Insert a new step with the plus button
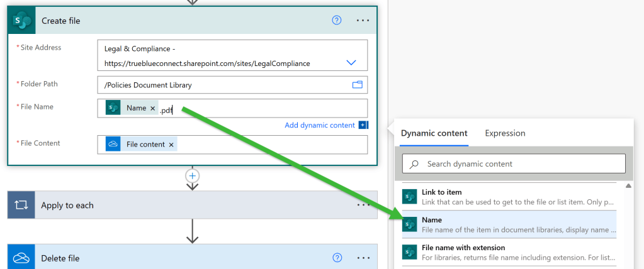 point(192,176)
